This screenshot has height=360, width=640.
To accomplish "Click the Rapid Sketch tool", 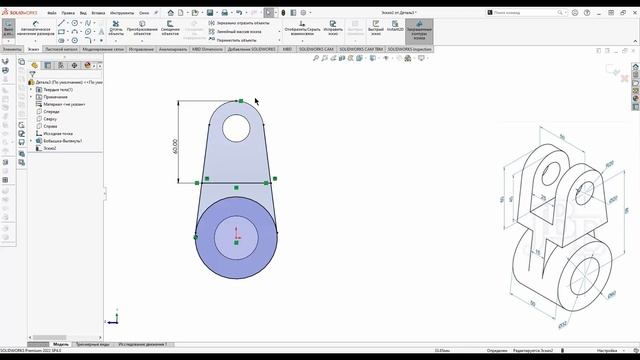I will (x=376, y=27).
